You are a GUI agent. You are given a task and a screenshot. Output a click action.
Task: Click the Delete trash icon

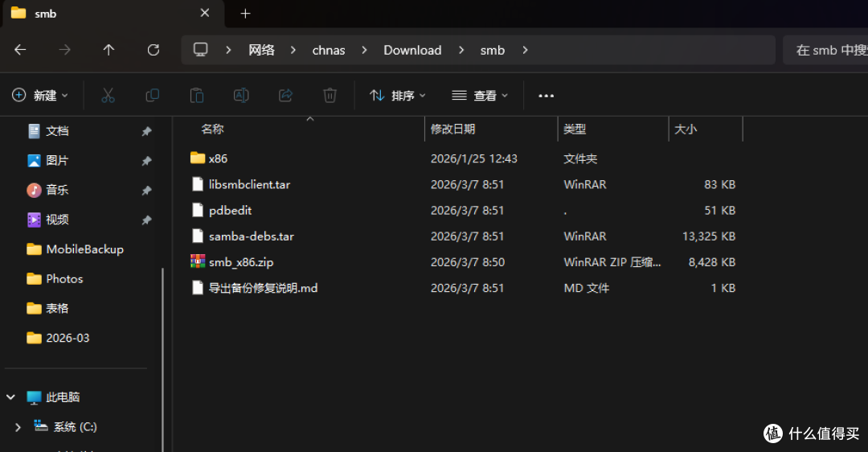tap(330, 95)
